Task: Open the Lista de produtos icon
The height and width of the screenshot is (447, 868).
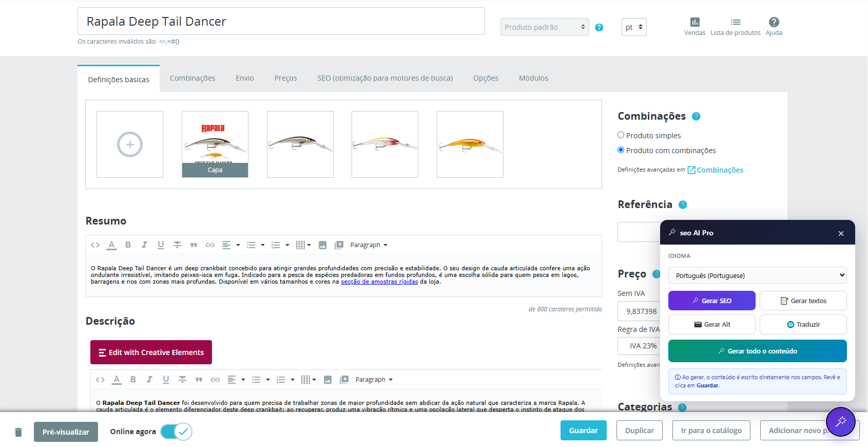Action: [x=736, y=22]
